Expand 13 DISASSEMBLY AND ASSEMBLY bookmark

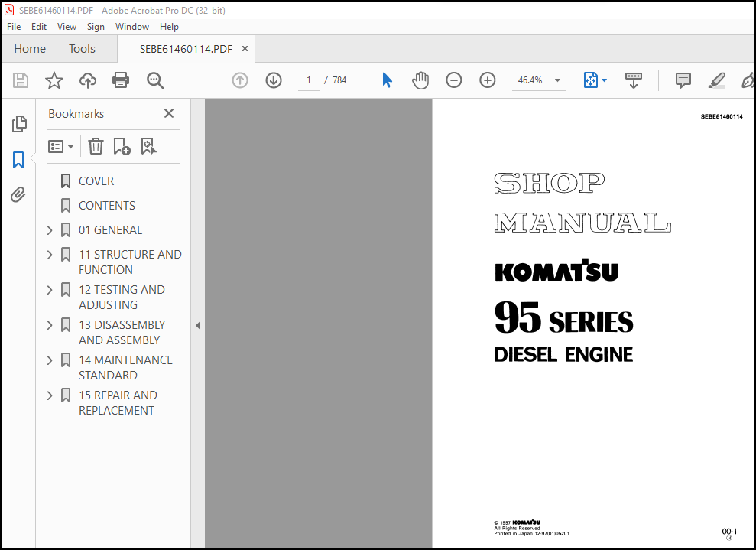click(x=50, y=324)
